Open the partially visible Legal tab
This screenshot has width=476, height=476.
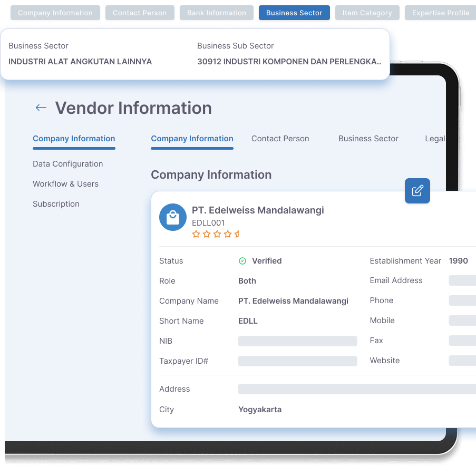[435, 139]
